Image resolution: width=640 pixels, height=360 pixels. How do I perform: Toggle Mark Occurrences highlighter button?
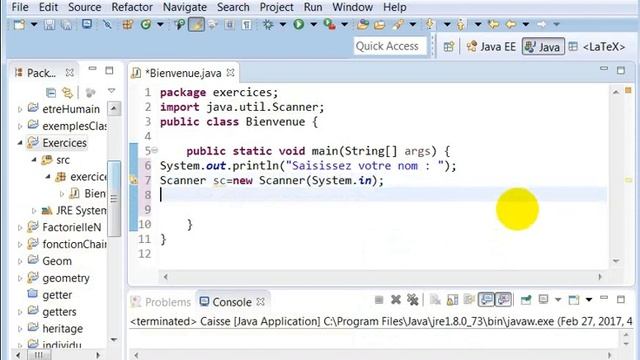point(196,25)
